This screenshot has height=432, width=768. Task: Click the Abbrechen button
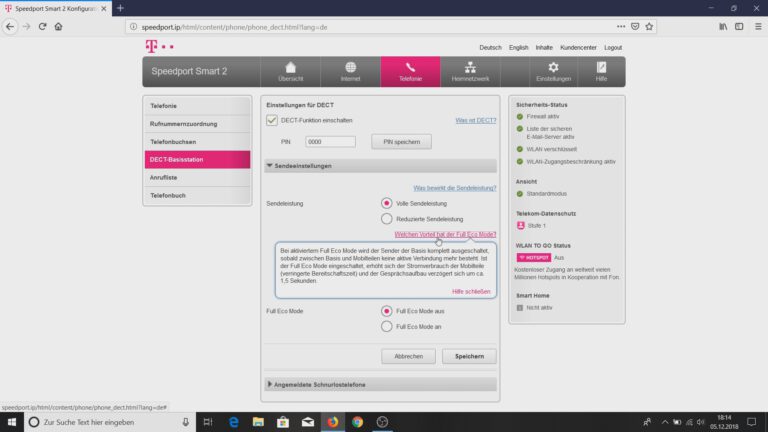pos(408,356)
